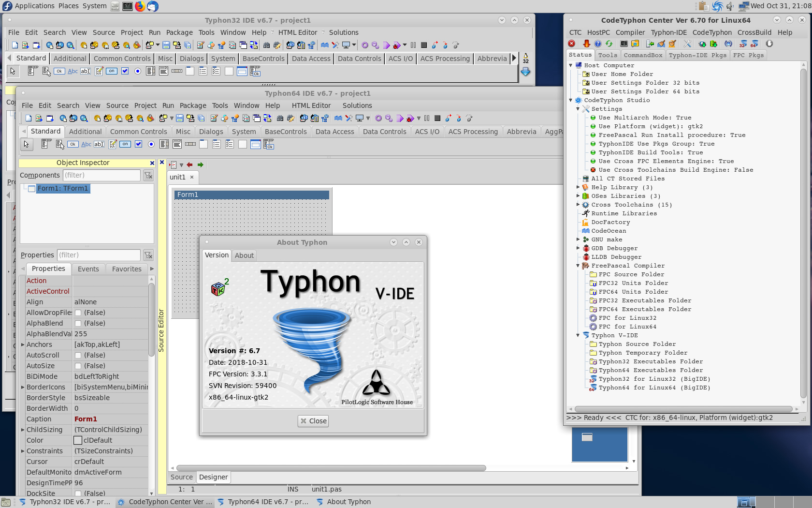812x508 pixels.
Task: Expand the Help Library (3) node
Action: click(578, 187)
